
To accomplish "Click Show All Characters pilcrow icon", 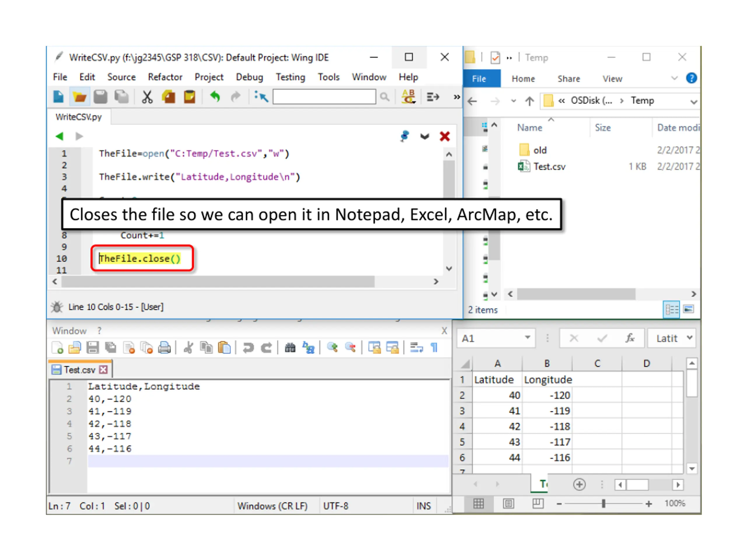I will pyautogui.click(x=434, y=347).
